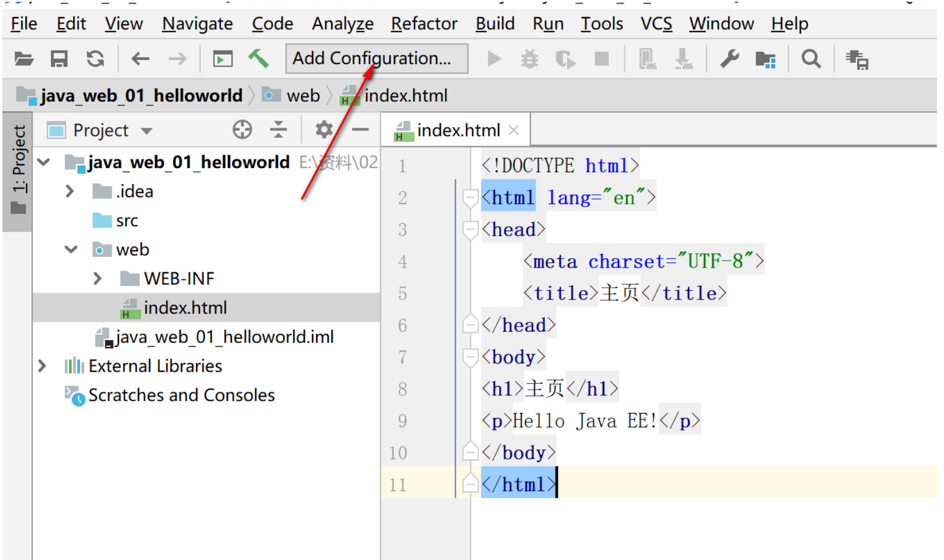This screenshot has width=944, height=560.
Task: Navigate back with the left arrow icon
Action: tap(139, 58)
